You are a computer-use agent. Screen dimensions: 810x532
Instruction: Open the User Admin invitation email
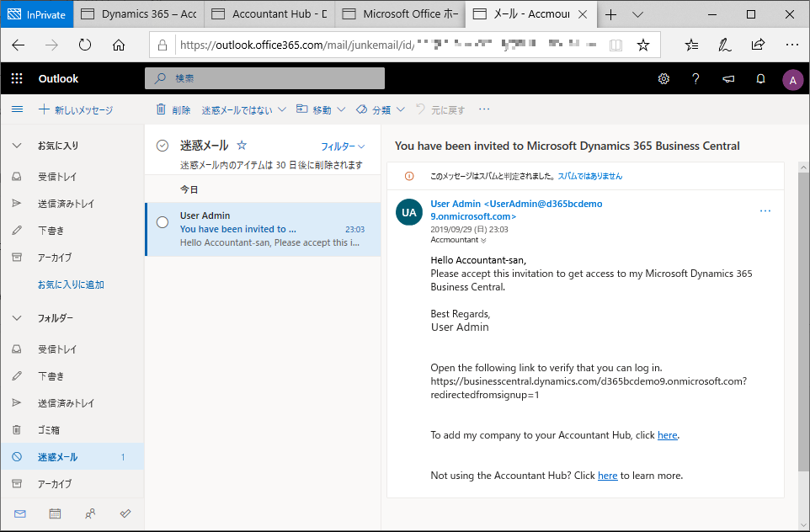[x=264, y=229]
